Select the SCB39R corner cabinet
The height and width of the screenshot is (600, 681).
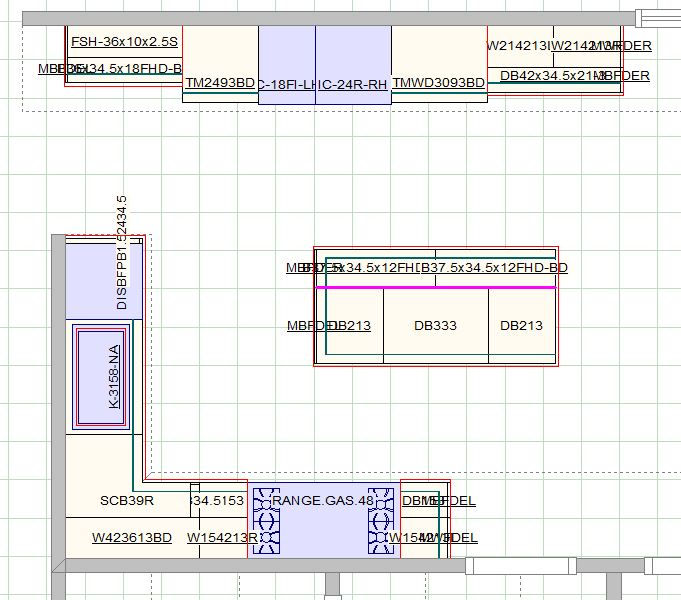tap(127, 501)
